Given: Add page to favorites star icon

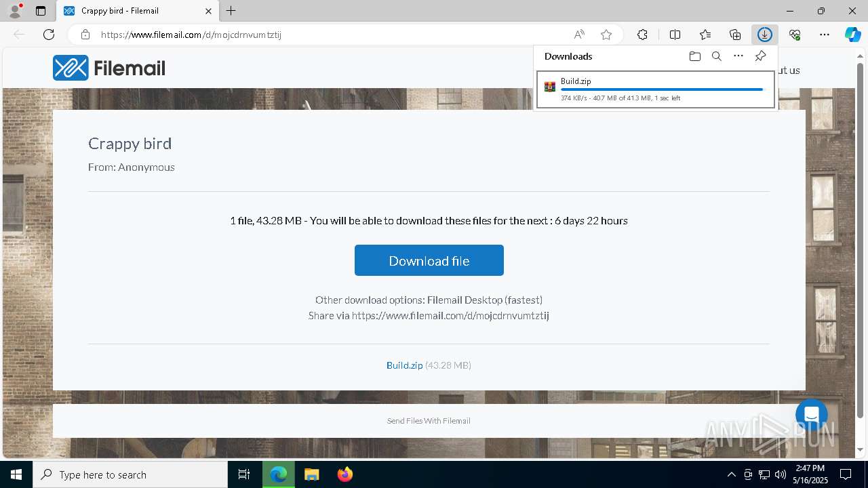Looking at the screenshot, I should (606, 35).
